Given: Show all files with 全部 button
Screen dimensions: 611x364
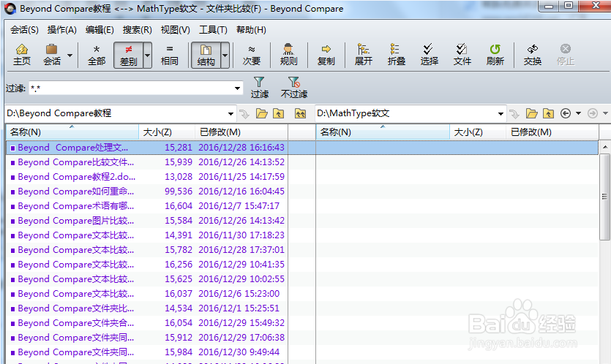Looking at the screenshot, I should [x=97, y=55].
